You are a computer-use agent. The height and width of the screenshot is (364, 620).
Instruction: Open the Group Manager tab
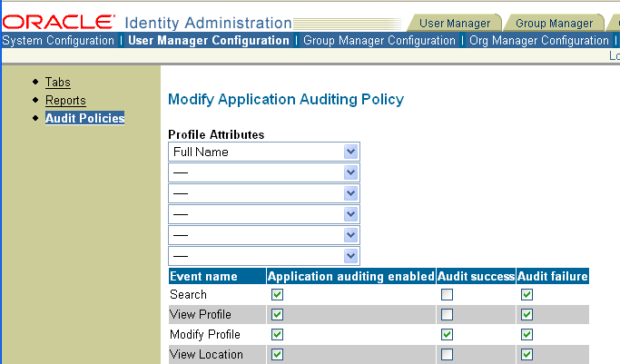554,24
